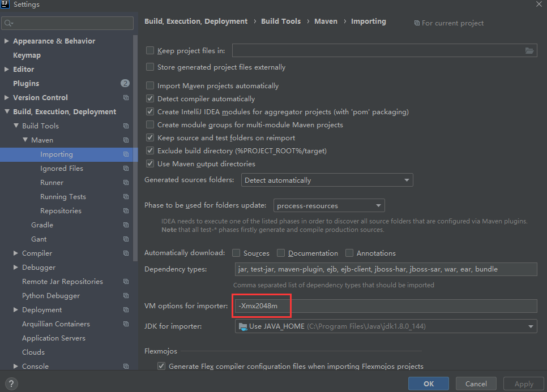Click the project-level icon beside Deployment
This screenshot has height=392, width=547.
pyautogui.click(x=126, y=310)
